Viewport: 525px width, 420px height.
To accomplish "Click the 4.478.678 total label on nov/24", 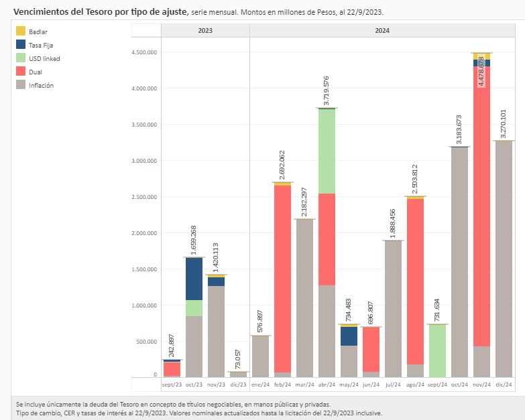I will [481, 72].
